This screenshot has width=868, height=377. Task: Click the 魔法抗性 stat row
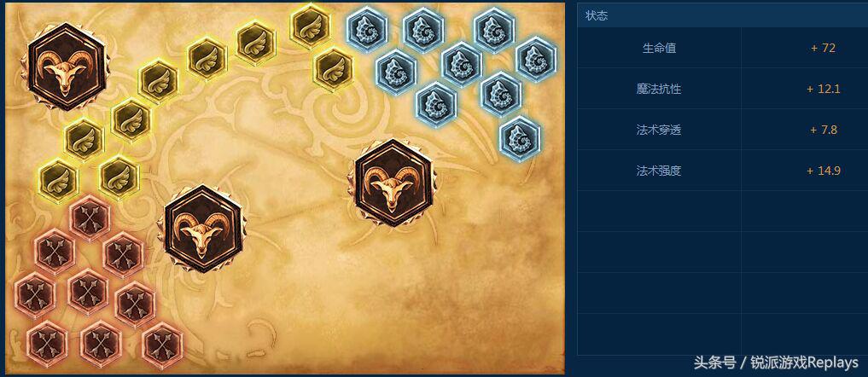click(x=722, y=89)
